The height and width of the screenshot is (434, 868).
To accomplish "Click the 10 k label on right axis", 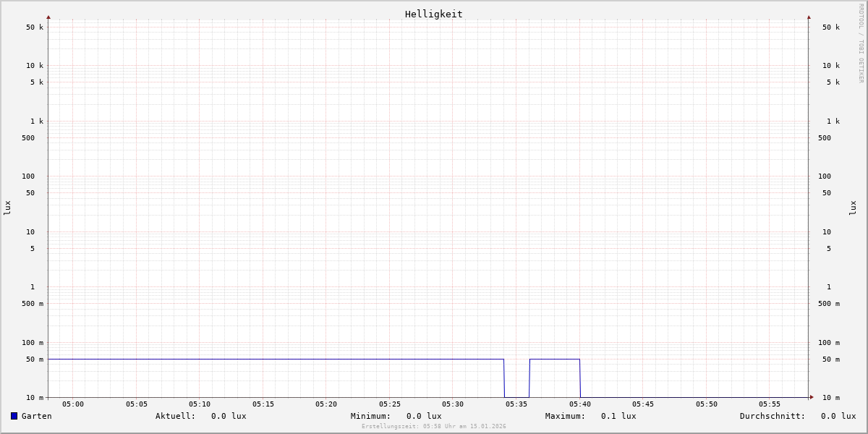I will click(x=831, y=66).
